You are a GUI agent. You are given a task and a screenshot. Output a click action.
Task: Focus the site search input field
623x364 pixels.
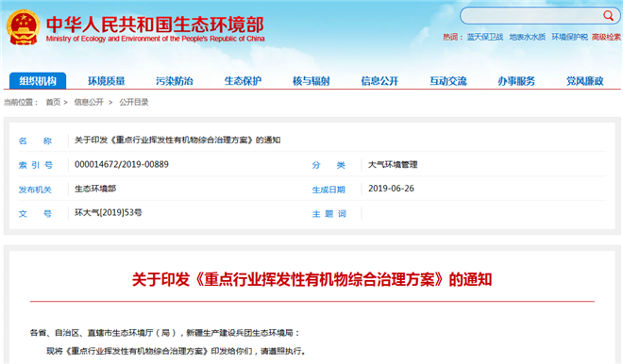540,16
